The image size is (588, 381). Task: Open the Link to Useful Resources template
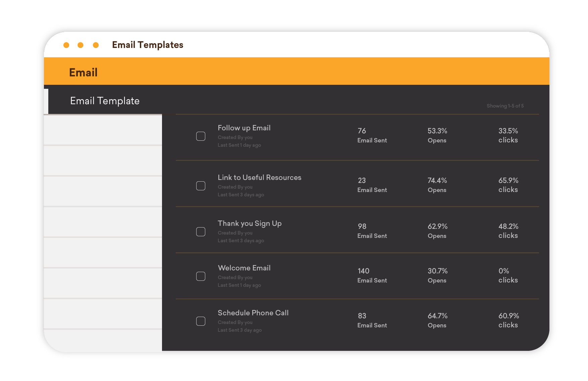(259, 178)
